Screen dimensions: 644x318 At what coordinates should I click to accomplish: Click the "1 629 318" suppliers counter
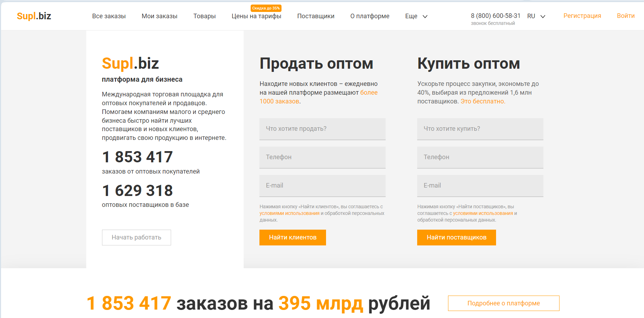(x=137, y=190)
